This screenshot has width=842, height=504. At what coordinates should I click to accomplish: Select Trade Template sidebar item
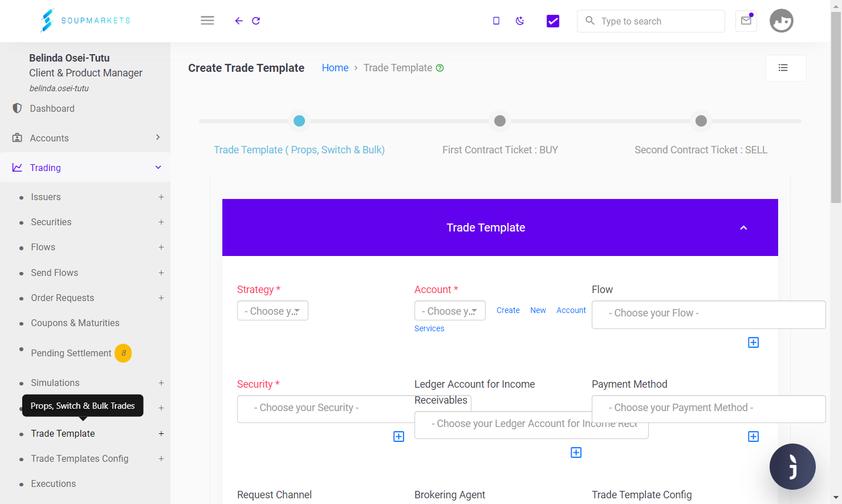tap(63, 433)
